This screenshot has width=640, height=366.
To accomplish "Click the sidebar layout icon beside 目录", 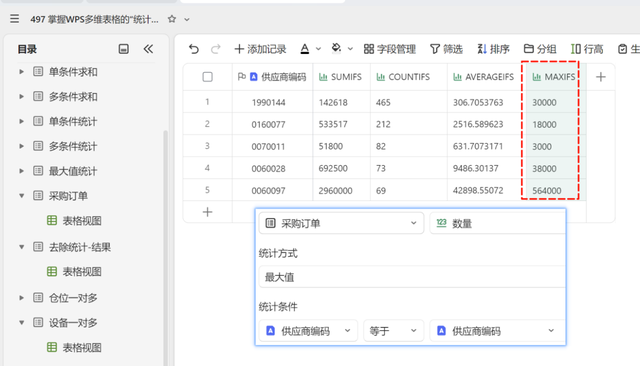I will point(124,49).
